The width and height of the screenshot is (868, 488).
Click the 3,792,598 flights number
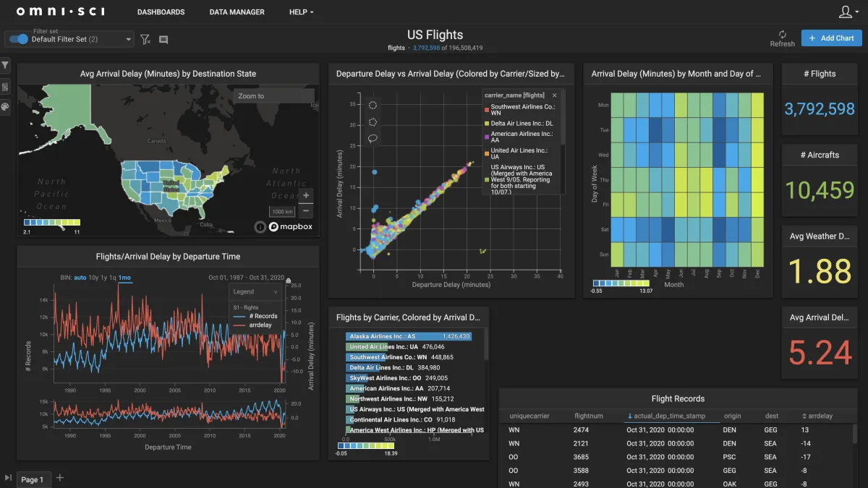coord(820,109)
